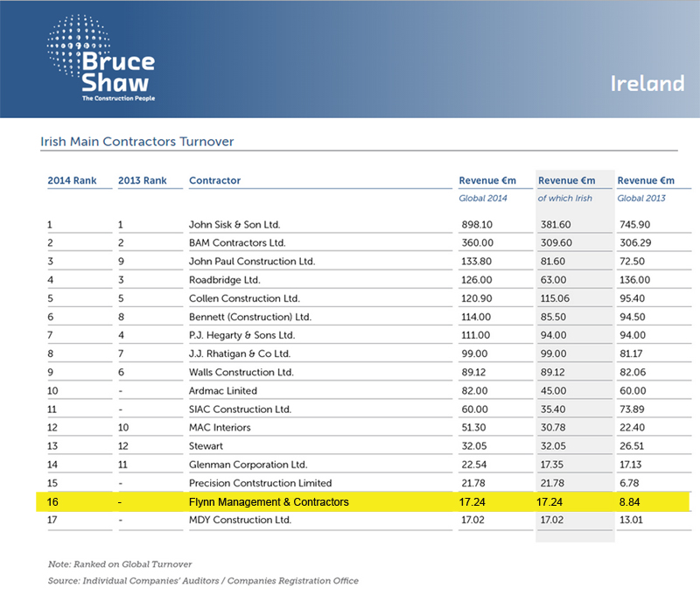Click Glenman Irish revenue '17.35'
Image resolution: width=700 pixels, height=609 pixels.
pyautogui.click(x=552, y=465)
